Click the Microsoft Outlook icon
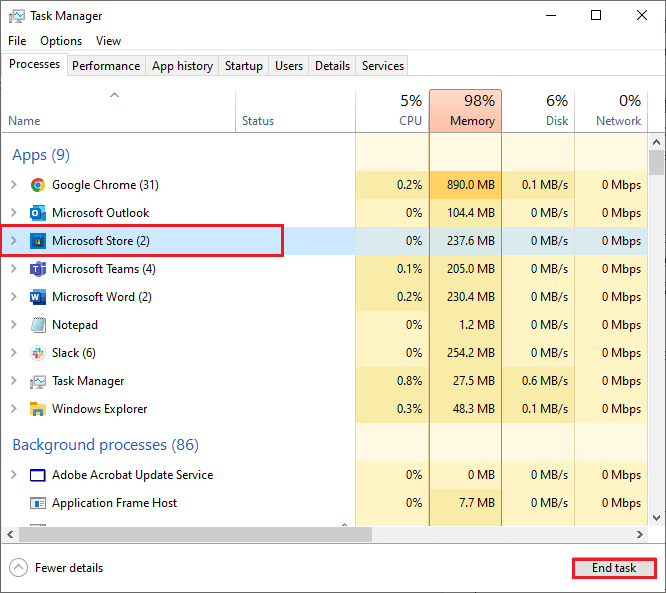The image size is (666, 593). [x=38, y=213]
